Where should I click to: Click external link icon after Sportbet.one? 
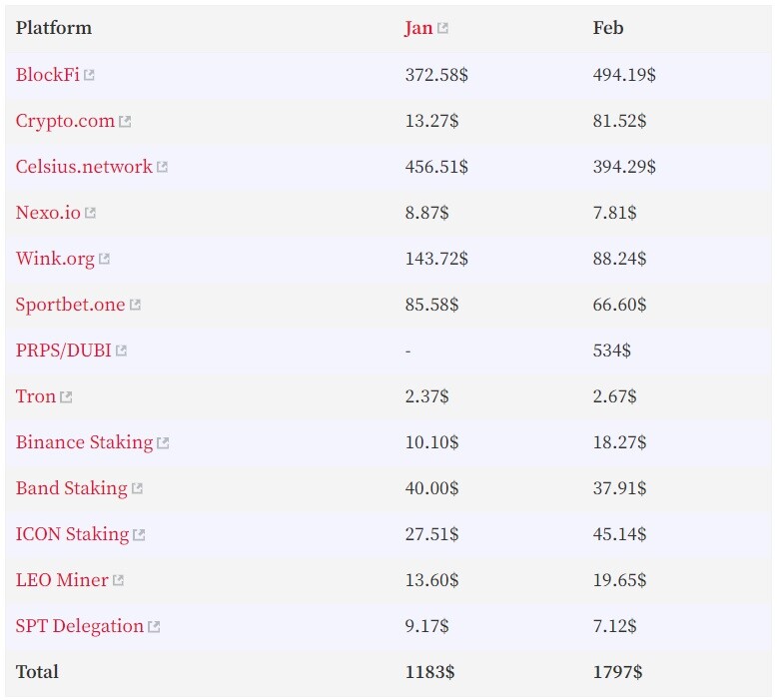coord(136,306)
